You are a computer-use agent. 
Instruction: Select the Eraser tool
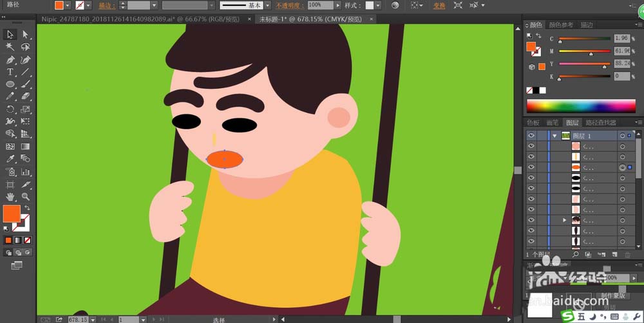[x=26, y=97]
